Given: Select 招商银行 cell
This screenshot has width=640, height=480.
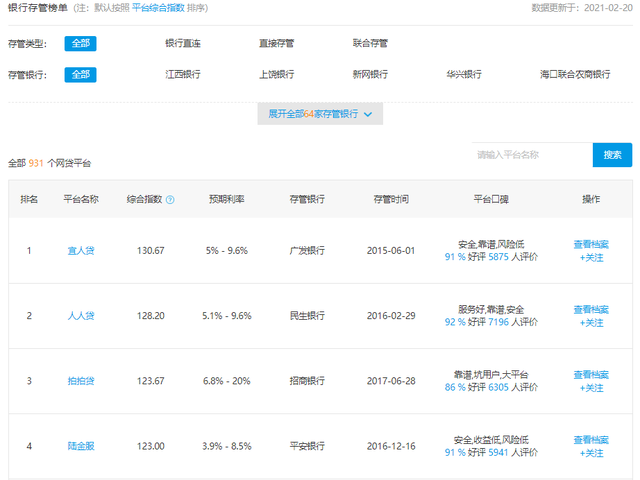Looking at the screenshot, I should (307, 381).
